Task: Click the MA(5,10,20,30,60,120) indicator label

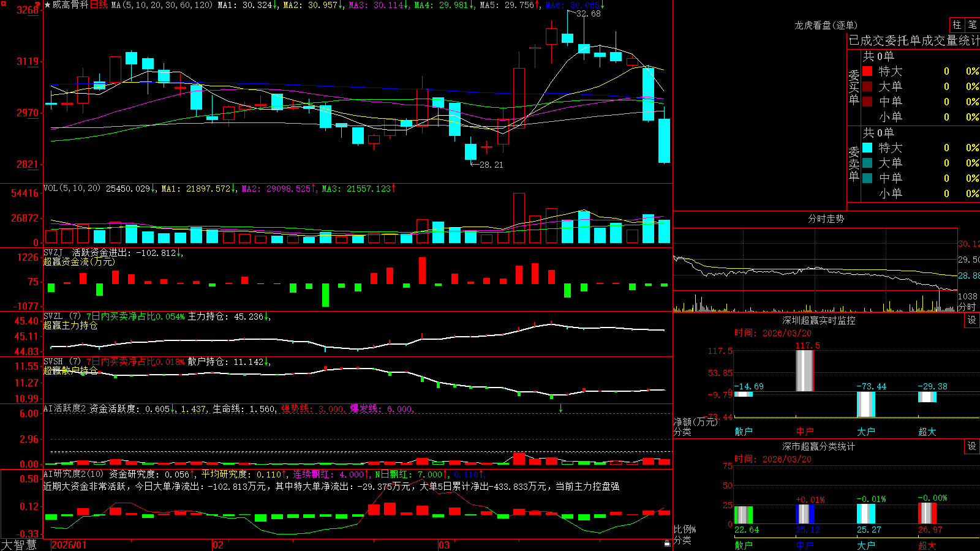Action: (x=162, y=5)
